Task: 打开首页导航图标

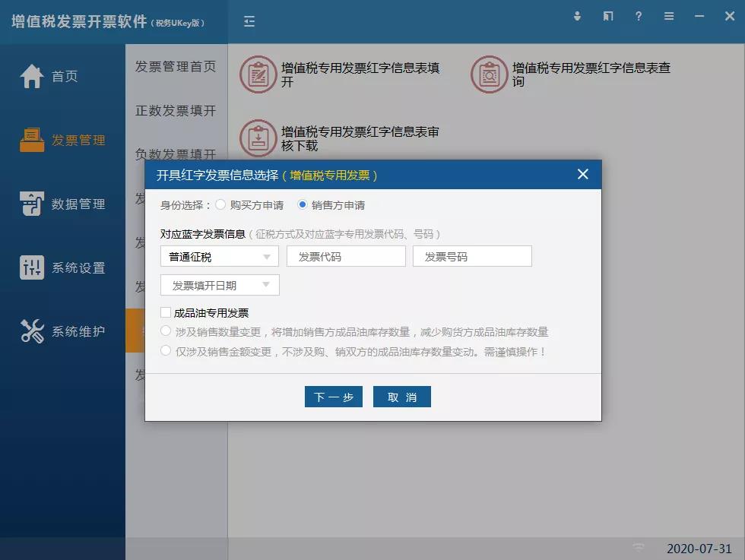Action: pyautogui.click(x=30, y=76)
